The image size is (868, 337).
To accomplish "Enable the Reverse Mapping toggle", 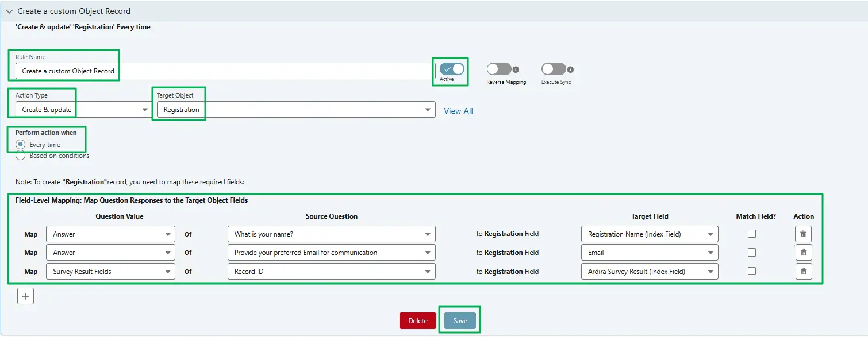I will (499, 69).
